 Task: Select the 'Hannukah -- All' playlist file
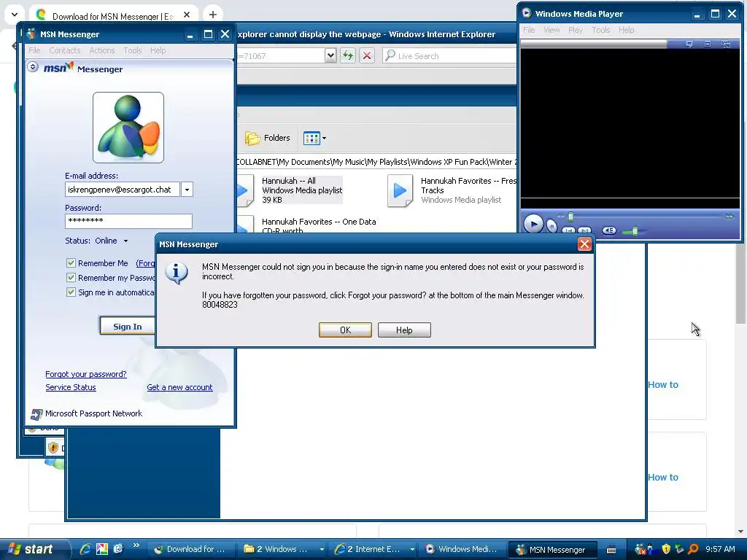(x=290, y=190)
